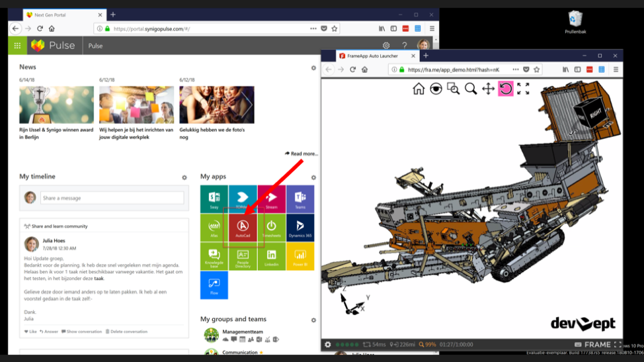
Task: Open the Power BI tile
Action: coord(300,256)
